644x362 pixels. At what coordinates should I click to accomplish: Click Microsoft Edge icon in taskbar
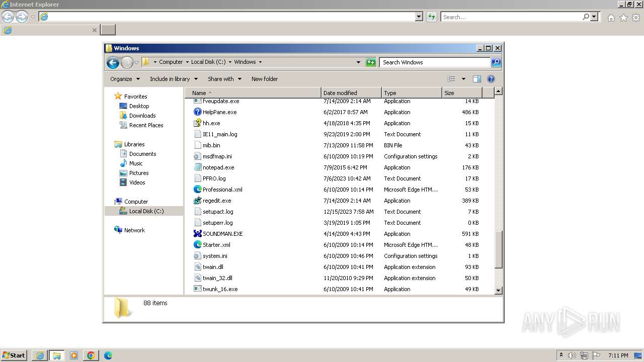[x=108, y=355]
